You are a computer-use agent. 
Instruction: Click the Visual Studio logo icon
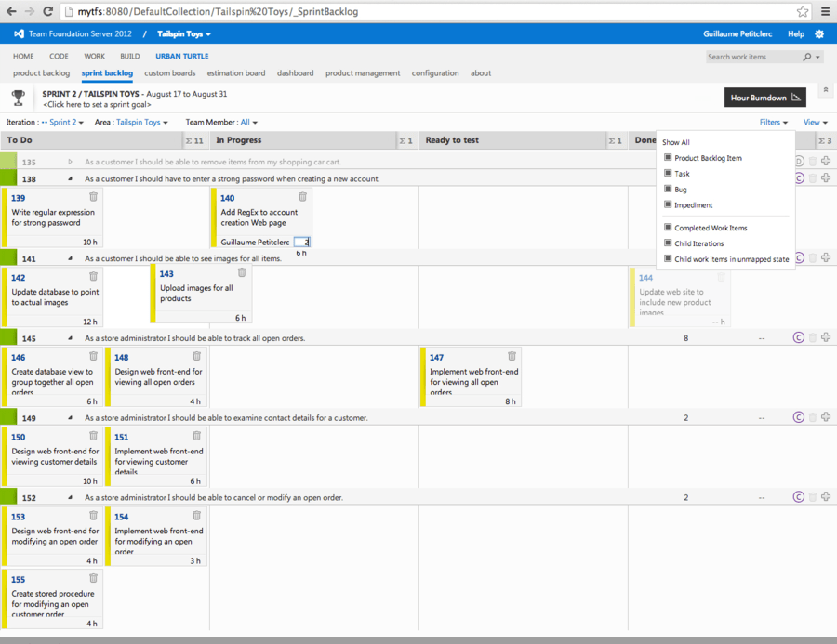(x=19, y=33)
